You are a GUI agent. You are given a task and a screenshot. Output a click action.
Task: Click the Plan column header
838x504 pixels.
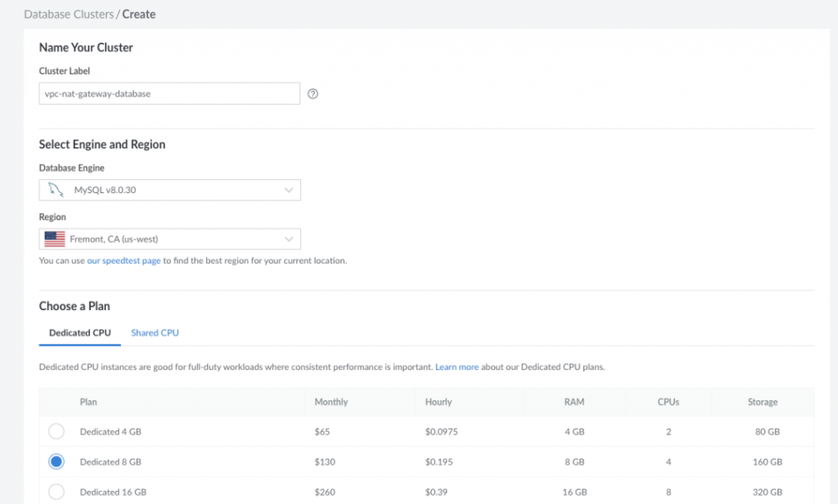[88, 402]
